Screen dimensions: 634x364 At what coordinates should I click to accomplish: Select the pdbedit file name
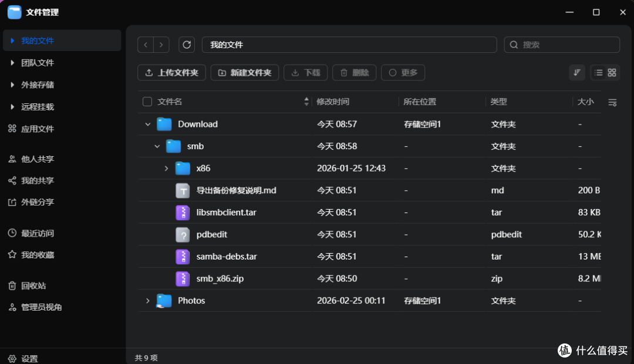point(212,235)
